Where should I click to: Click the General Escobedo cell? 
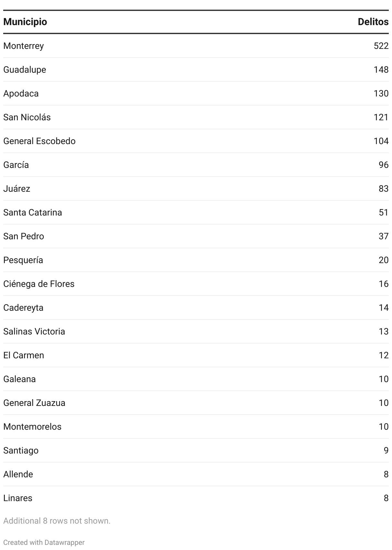click(x=40, y=141)
